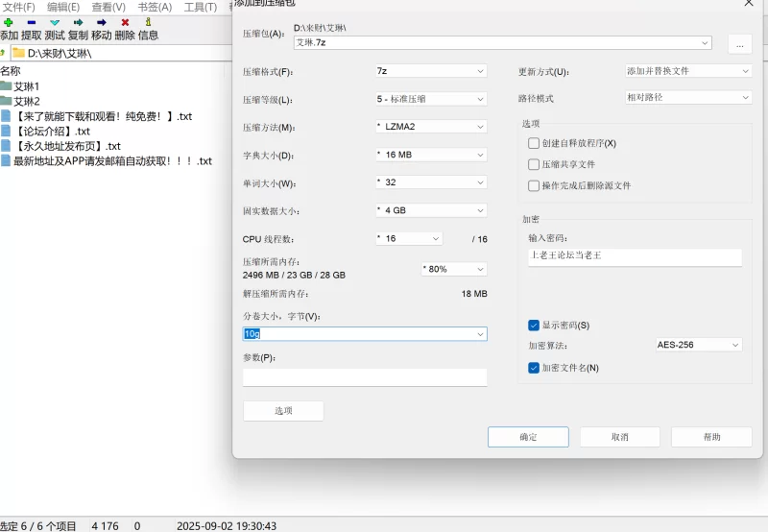Screen dimensions: 768x532
Task: Open 字典大小 16 MB dropdown
Action: click(431, 155)
